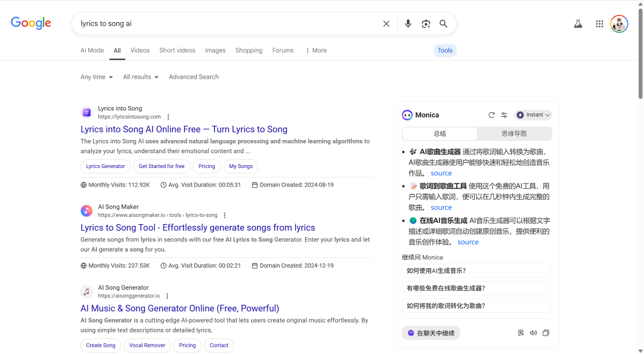Ask Monica 有哪些免费在线歌曲生成器?
The width and height of the screenshot is (644, 354).
pos(477,288)
